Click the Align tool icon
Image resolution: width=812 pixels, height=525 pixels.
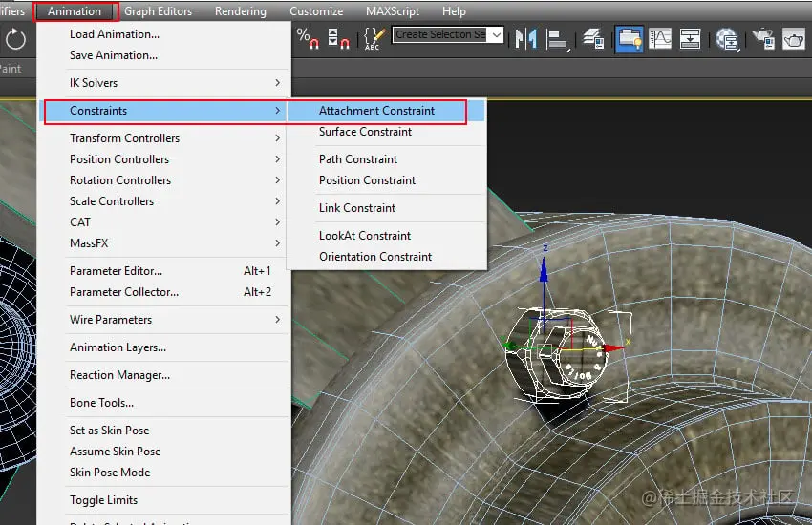(558, 39)
